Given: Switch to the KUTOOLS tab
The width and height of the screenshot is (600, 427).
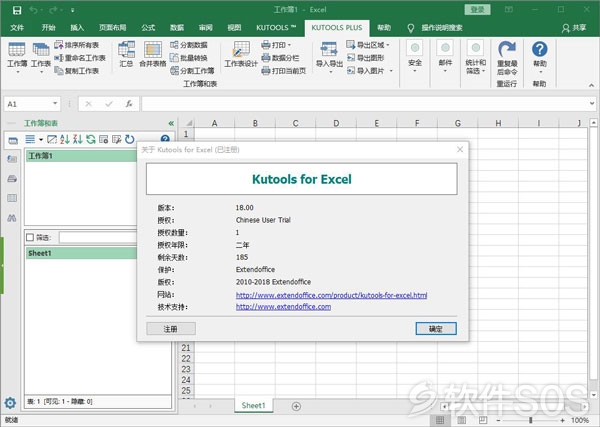Looking at the screenshot, I should coord(276,28).
